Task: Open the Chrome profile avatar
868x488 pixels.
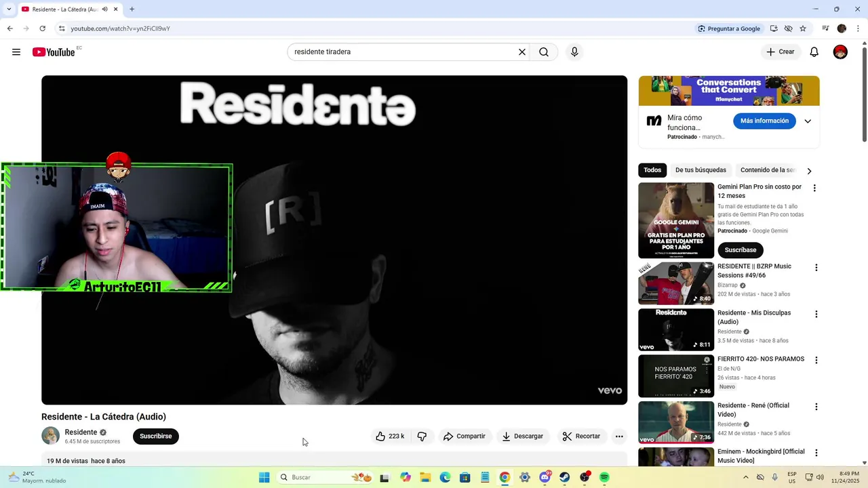Action: pos(842,28)
